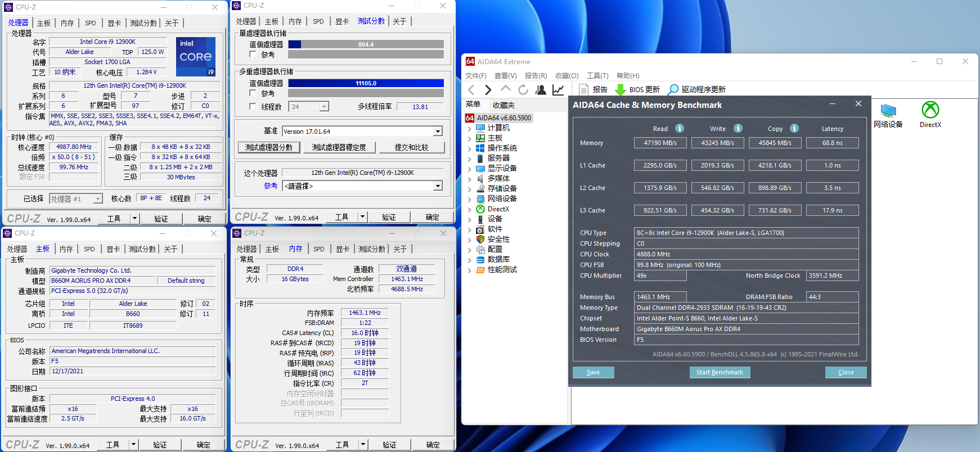Click the Copy column info icon
The width and height of the screenshot is (980, 452).
(794, 128)
